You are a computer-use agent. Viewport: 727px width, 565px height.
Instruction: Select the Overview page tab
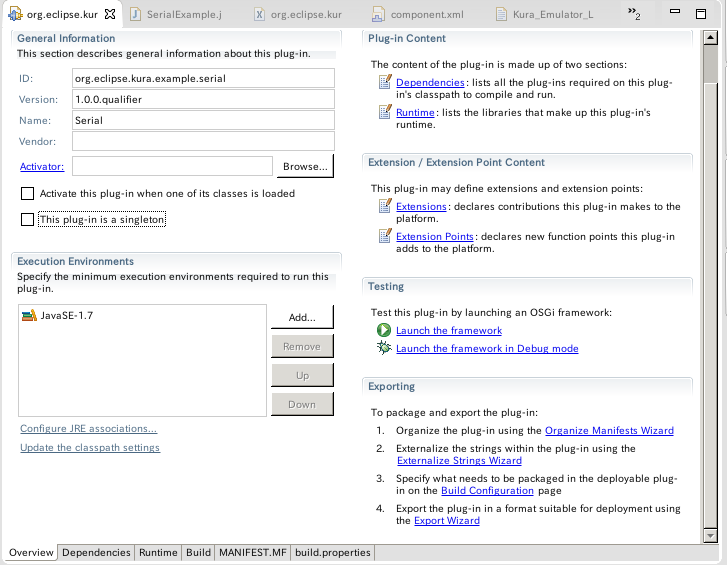[31, 552]
